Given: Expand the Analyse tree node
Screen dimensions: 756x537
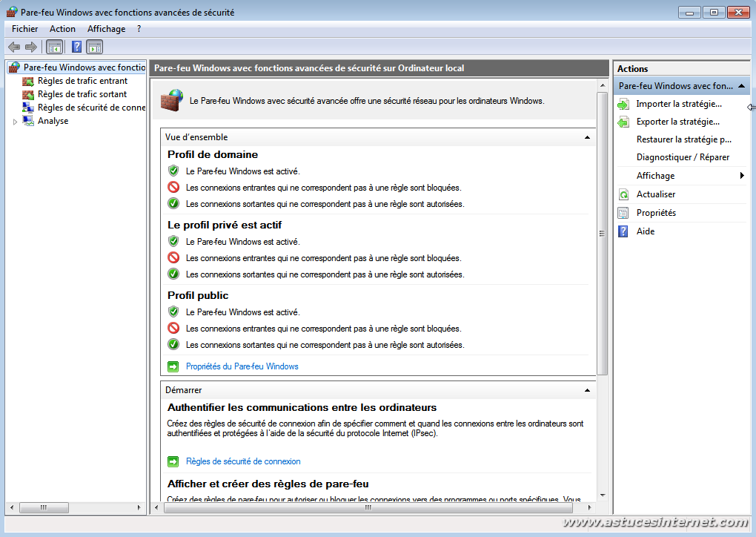Looking at the screenshot, I should [x=15, y=122].
